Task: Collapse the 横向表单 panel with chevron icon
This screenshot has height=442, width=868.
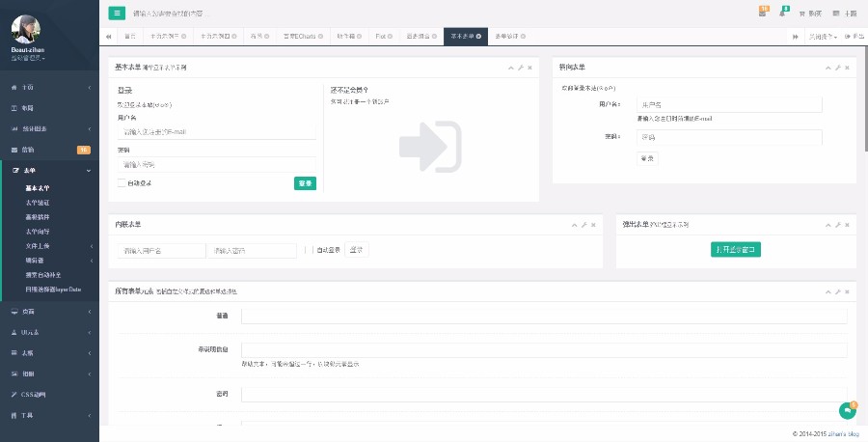Action: (828, 68)
